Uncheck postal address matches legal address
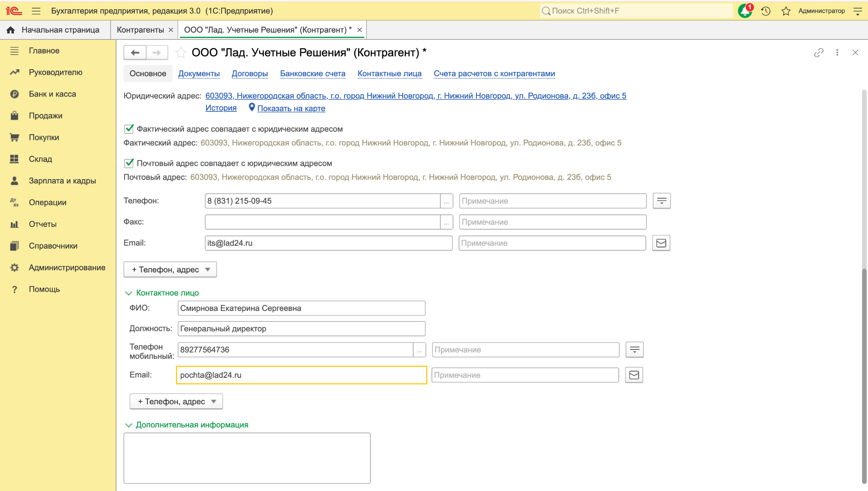This screenshot has height=491, width=868. [x=129, y=163]
